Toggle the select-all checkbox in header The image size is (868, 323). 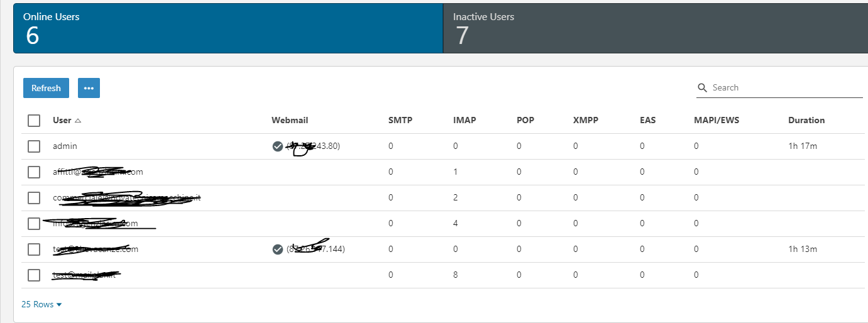click(34, 121)
